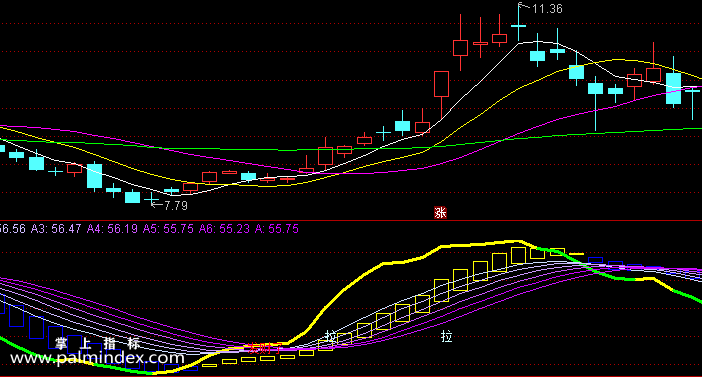
Task: Select the 7.79 low price label
Action: (176, 206)
